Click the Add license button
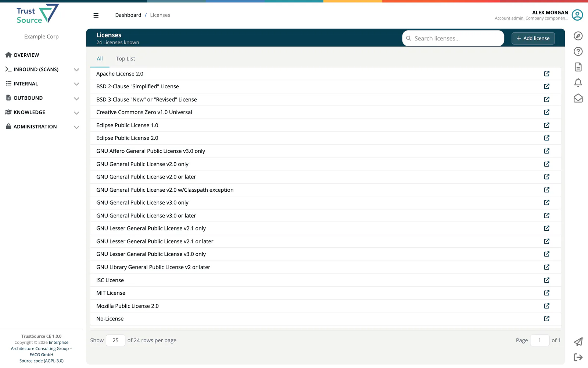 click(x=533, y=38)
